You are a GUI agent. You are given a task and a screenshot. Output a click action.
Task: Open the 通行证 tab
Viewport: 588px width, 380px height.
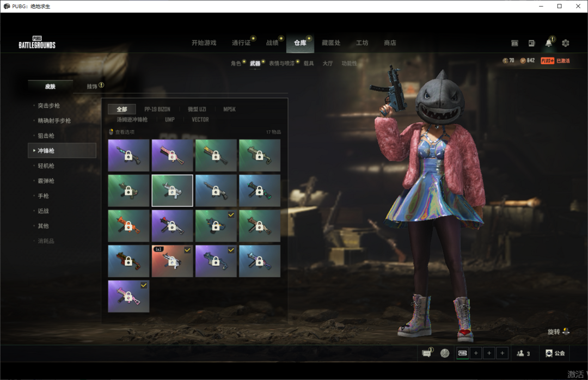[x=241, y=43]
